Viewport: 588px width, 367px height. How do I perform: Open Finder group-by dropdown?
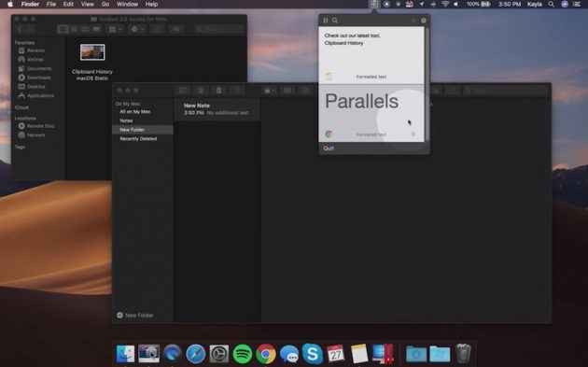tap(115, 29)
